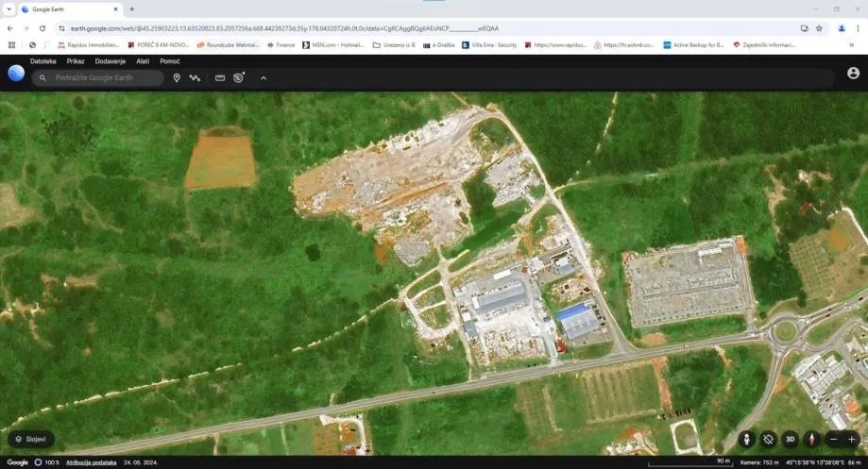Open the Atribucija podataka link
Image resolution: width=868 pixels, height=469 pixels.
tap(91, 462)
